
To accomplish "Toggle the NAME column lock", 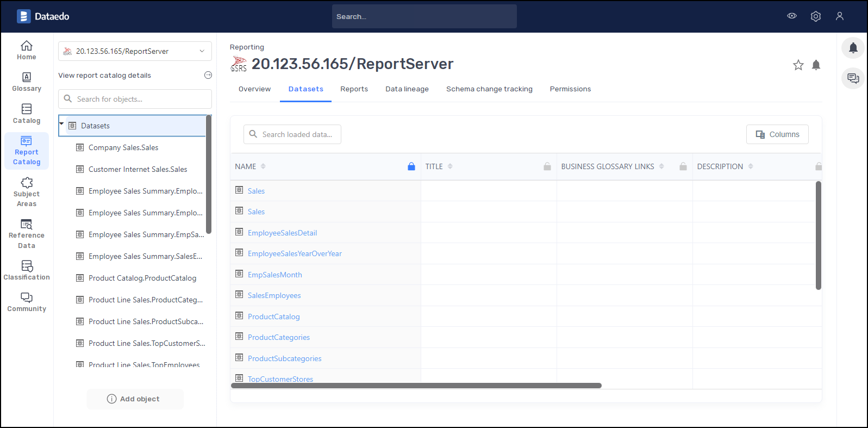I will click(411, 166).
